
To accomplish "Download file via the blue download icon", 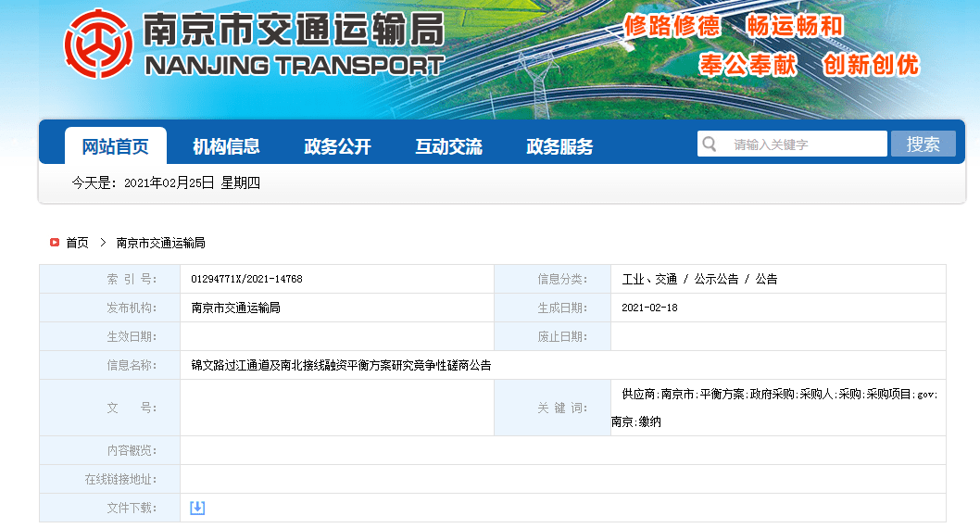I will tap(197, 508).
